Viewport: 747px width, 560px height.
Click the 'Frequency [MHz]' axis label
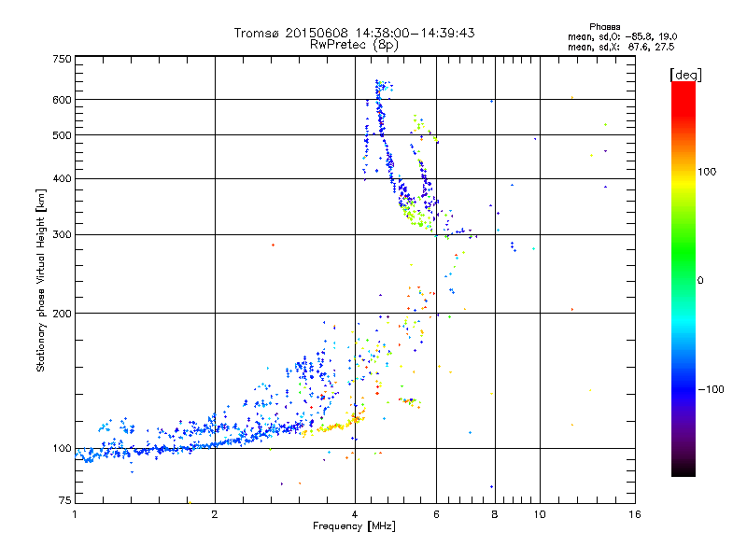click(354, 526)
